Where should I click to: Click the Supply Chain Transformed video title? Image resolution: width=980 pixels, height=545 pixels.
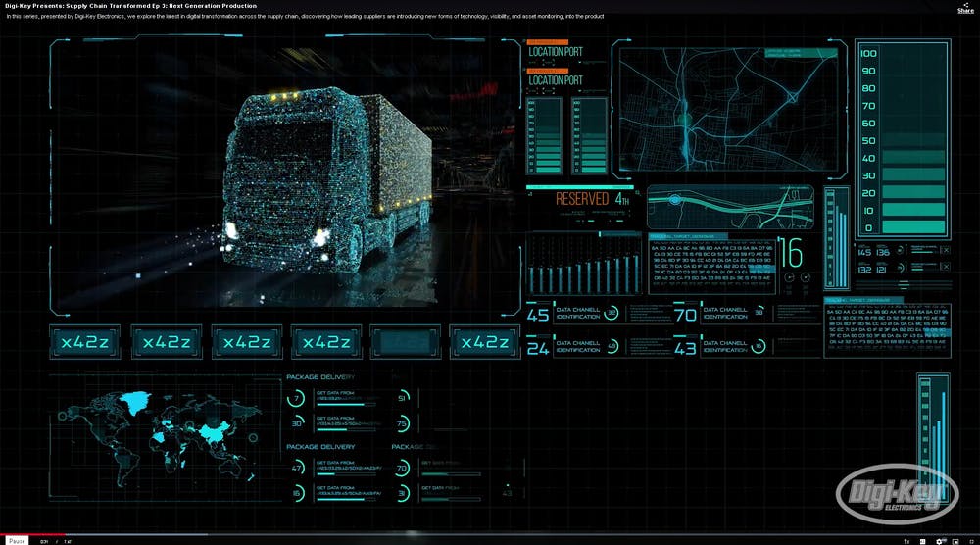[130, 6]
